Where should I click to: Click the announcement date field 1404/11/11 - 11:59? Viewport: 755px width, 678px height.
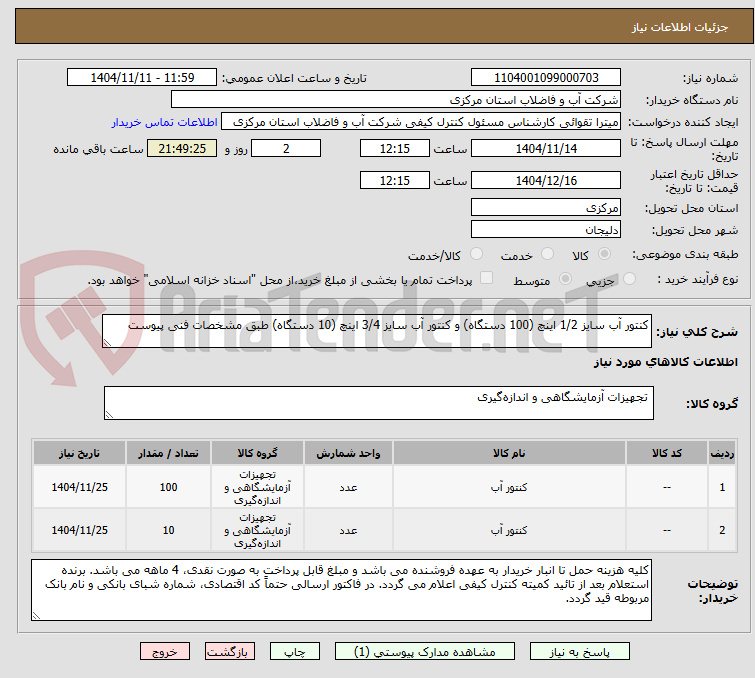point(142,77)
